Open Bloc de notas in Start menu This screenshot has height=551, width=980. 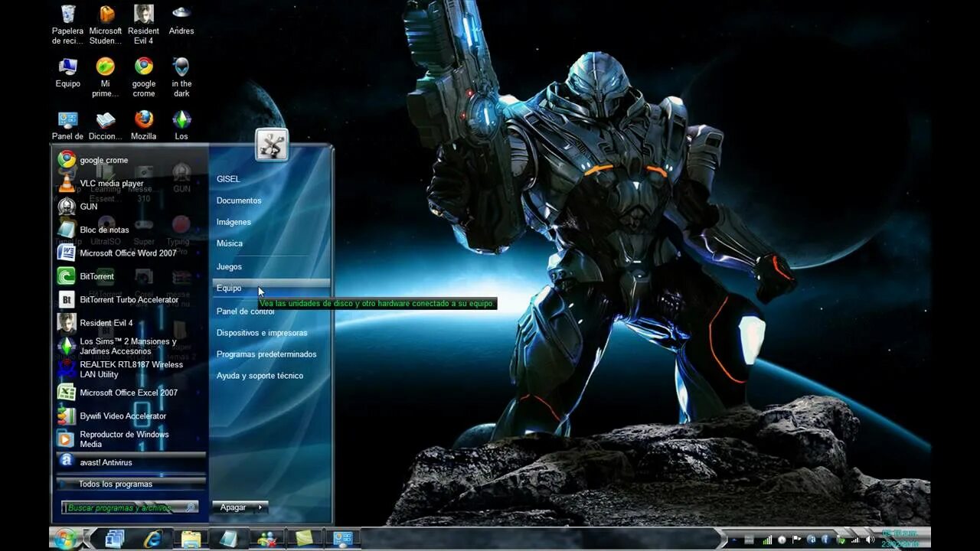(x=131, y=230)
